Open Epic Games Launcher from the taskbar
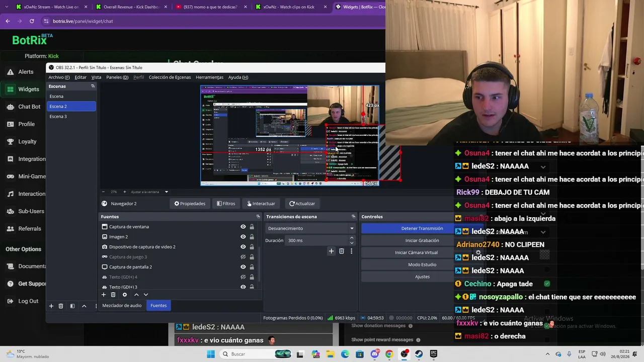 click(x=433, y=354)
